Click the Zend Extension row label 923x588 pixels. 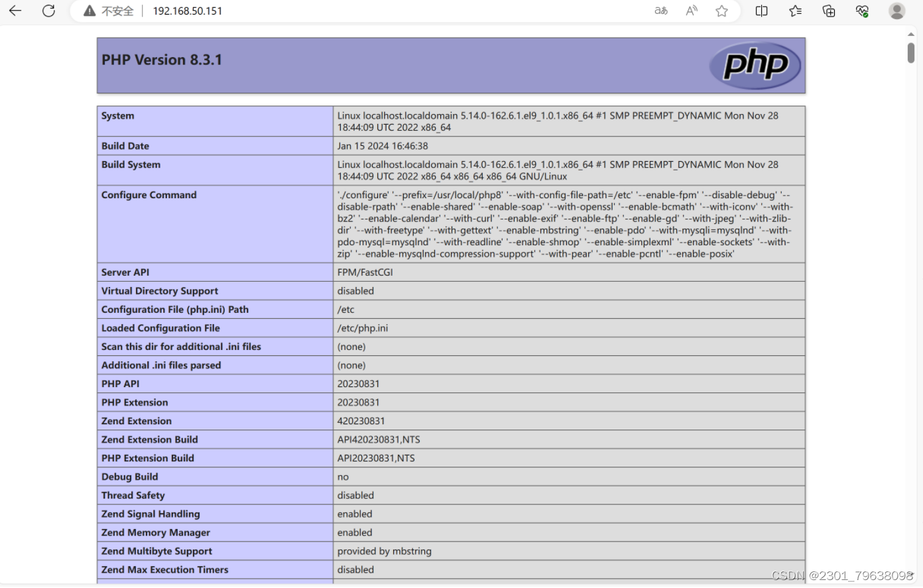coord(137,421)
